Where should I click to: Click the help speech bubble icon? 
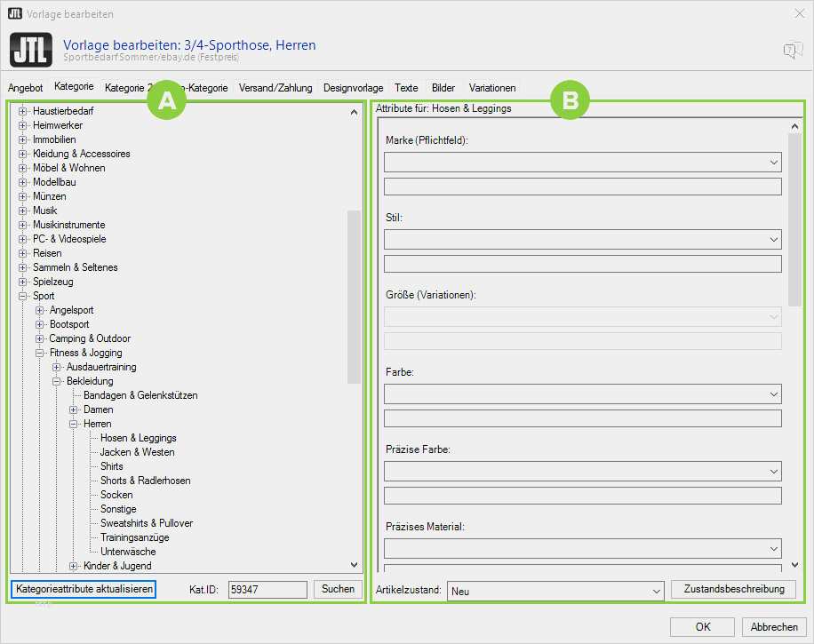[792, 51]
